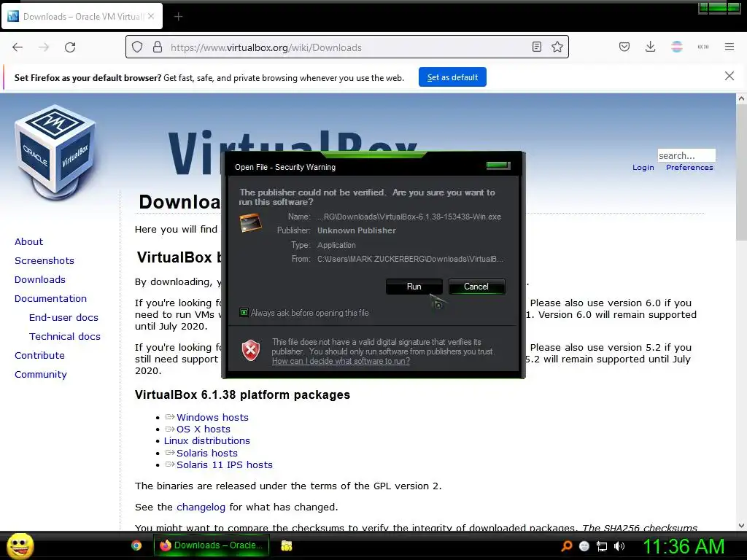Viewport: 747px width, 560px height.
Task: Open the Firefox hamburger menu
Action: coord(729,47)
